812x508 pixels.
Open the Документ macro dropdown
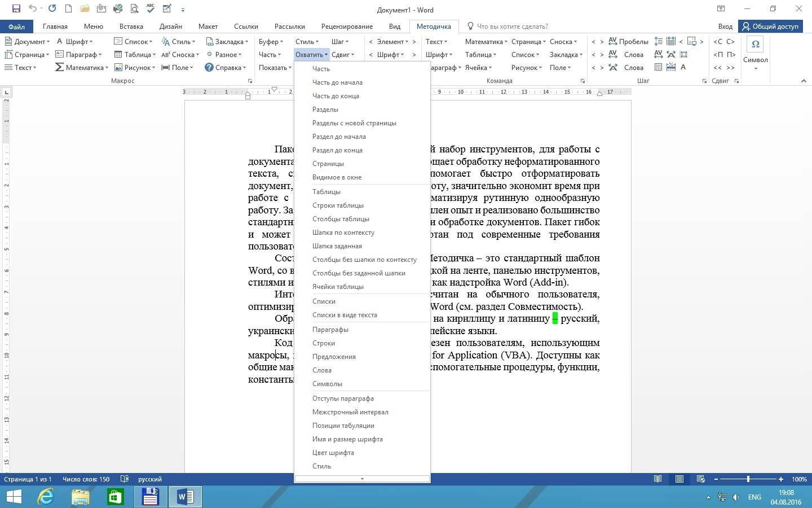click(27, 41)
